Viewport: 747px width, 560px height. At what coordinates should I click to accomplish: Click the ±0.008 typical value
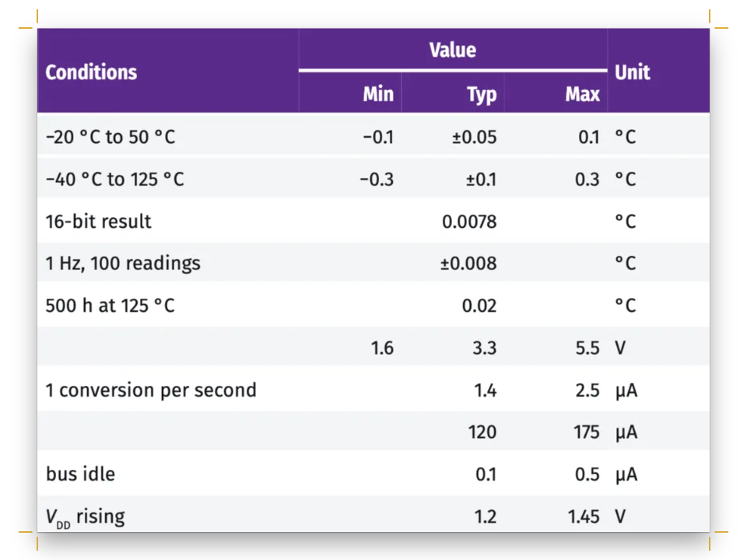(x=468, y=264)
